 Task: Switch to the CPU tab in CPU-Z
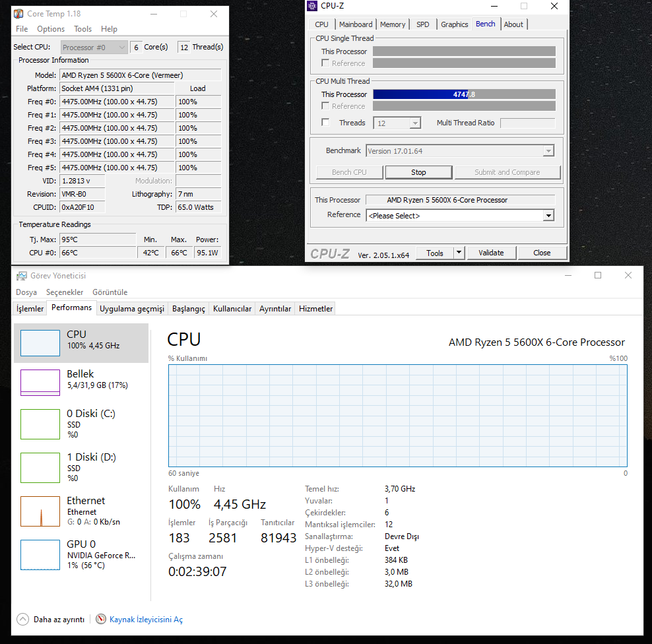click(x=321, y=24)
